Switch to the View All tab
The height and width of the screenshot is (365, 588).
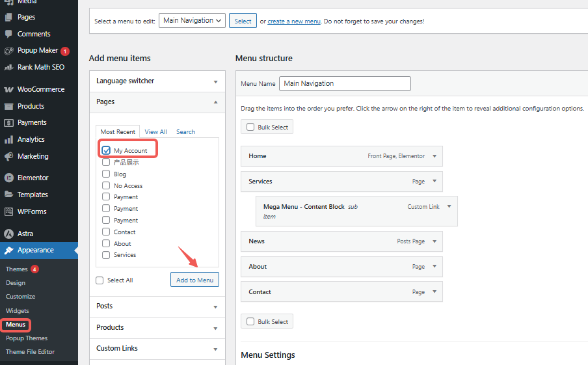click(x=155, y=131)
